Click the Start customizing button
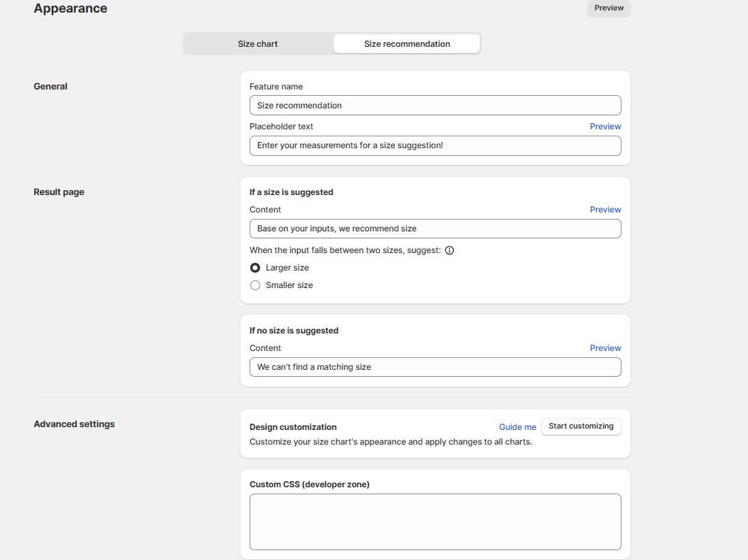748x560 pixels. [581, 426]
